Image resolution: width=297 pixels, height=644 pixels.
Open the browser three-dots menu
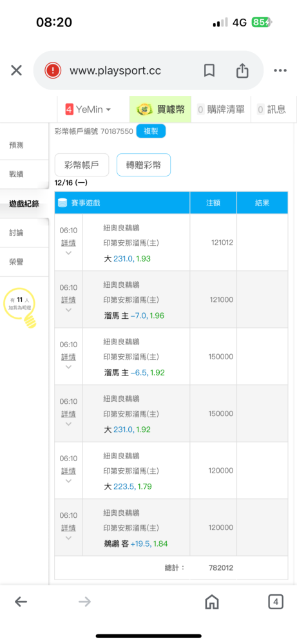tap(280, 71)
